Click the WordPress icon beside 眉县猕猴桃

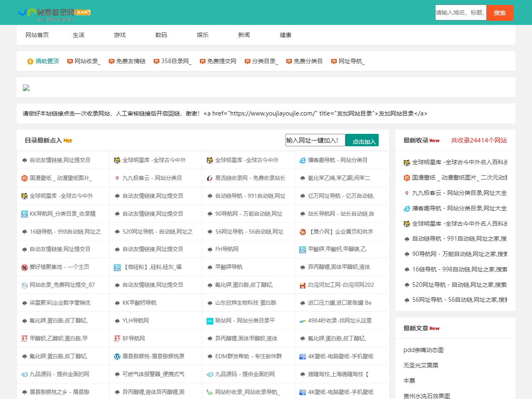click(x=117, y=357)
